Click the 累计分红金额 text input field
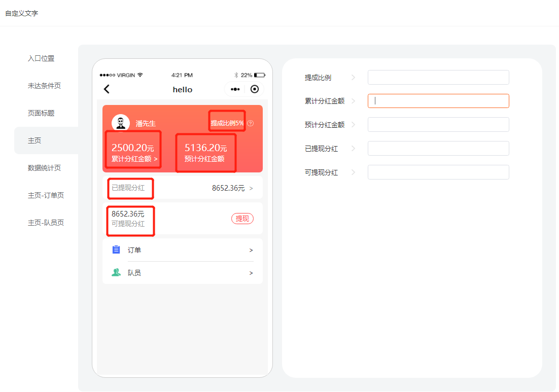The height and width of the screenshot is (392, 559). click(x=438, y=101)
